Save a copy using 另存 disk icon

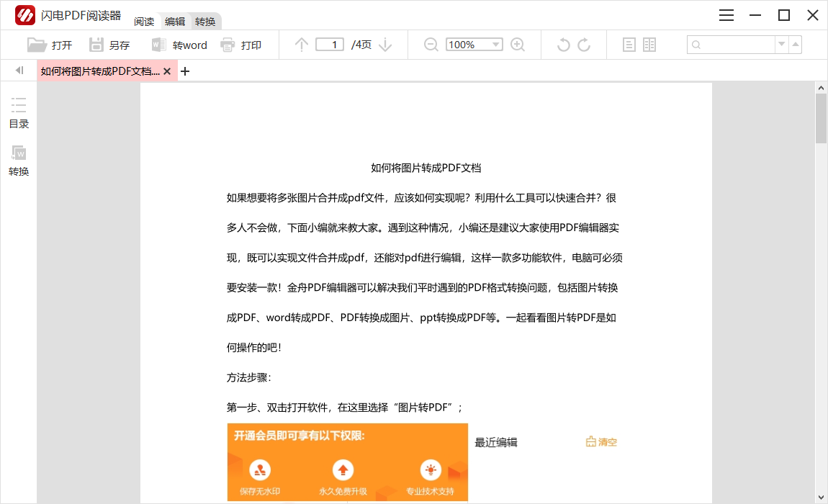[96, 45]
